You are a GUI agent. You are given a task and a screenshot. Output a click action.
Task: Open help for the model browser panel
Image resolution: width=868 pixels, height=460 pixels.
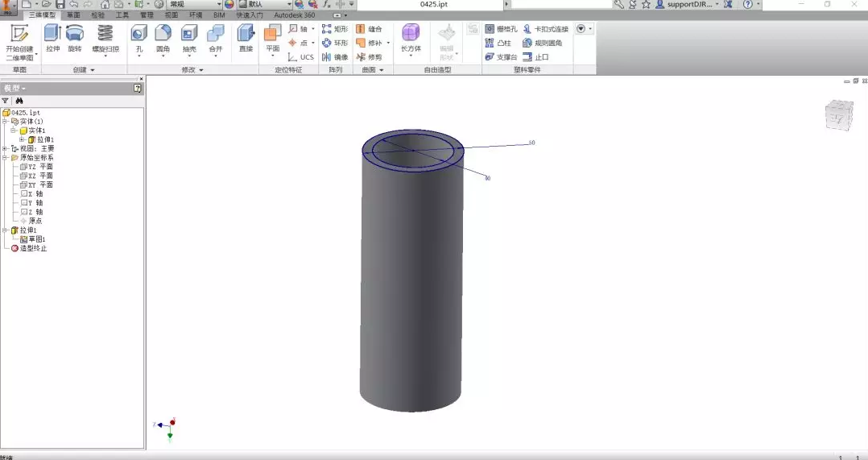pyautogui.click(x=137, y=88)
